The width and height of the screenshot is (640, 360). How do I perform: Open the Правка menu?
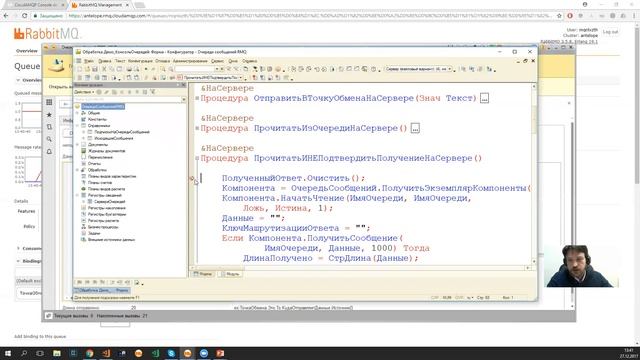click(x=105, y=61)
